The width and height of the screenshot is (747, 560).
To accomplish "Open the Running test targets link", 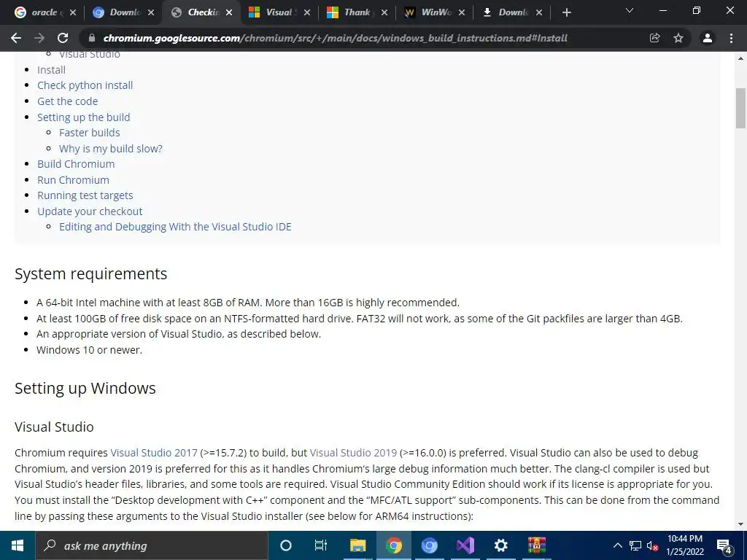I will click(x=85, y=195).
